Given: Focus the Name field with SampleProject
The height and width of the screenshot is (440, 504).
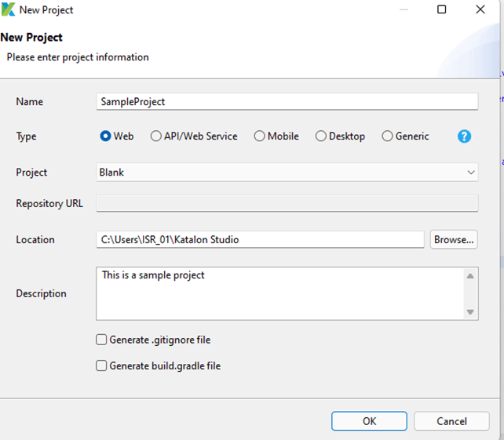Looking at the screenshot, I should click(287, 101).
